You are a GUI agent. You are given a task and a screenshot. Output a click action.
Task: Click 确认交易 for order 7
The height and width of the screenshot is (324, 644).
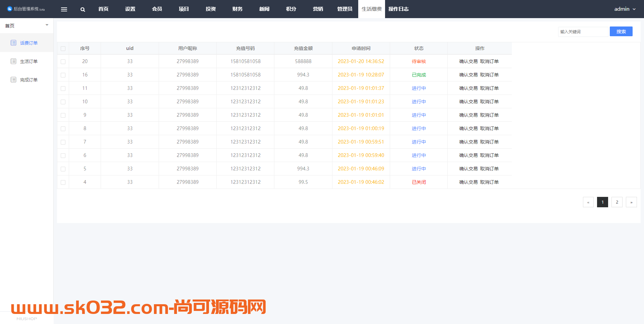[x=468, y=142]
